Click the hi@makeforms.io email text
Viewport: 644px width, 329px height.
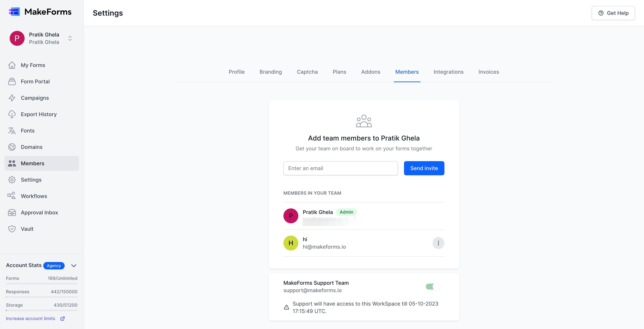[324, 247]
